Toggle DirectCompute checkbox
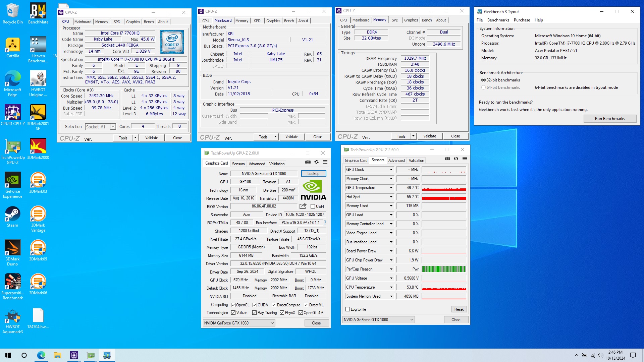This screenshot has height=362, width=644. pyautogui.click(x=274, y=305)
